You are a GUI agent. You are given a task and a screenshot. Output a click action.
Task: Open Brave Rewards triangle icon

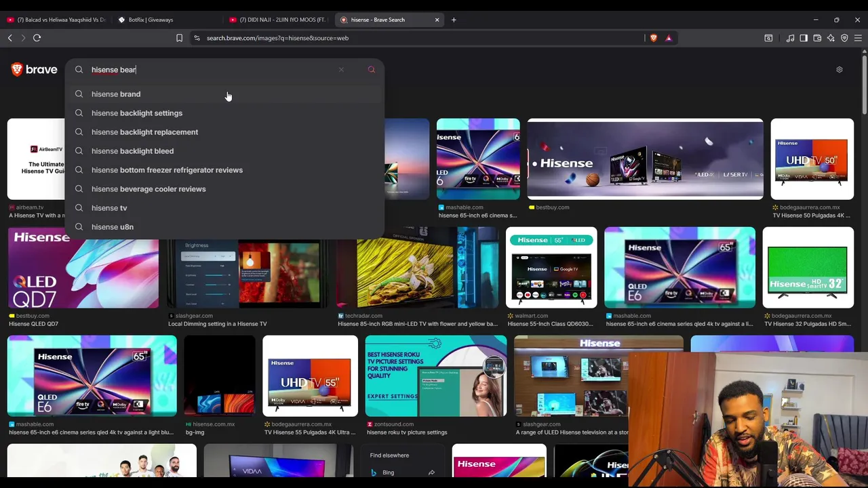668,38
